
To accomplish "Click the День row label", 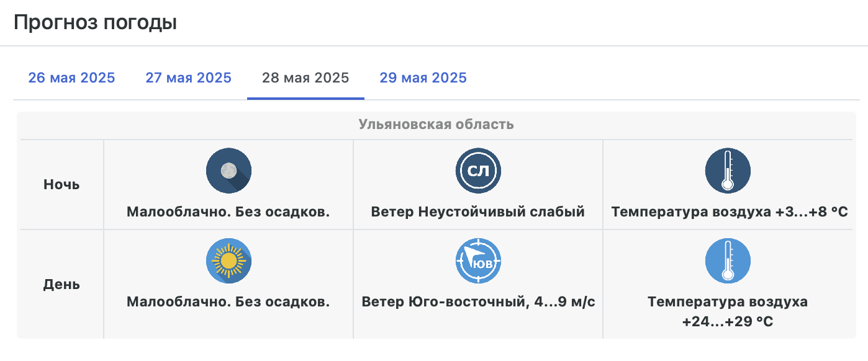I will 61,285.
